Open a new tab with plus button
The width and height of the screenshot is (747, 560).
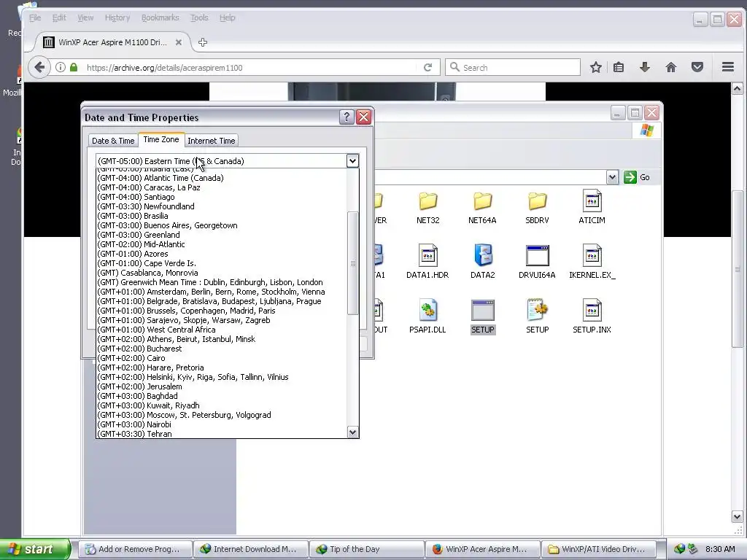coord(203,42)
